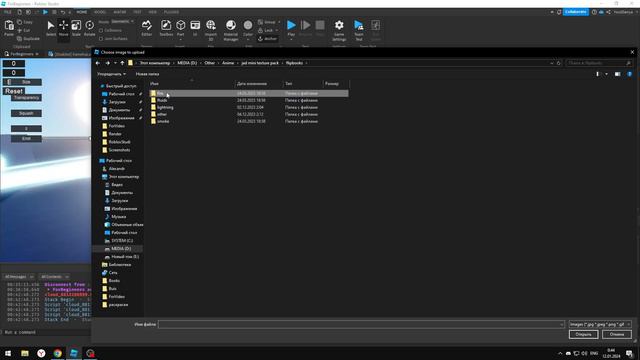Select the fluids folder
Screen dimensions: 640x360
162,100
